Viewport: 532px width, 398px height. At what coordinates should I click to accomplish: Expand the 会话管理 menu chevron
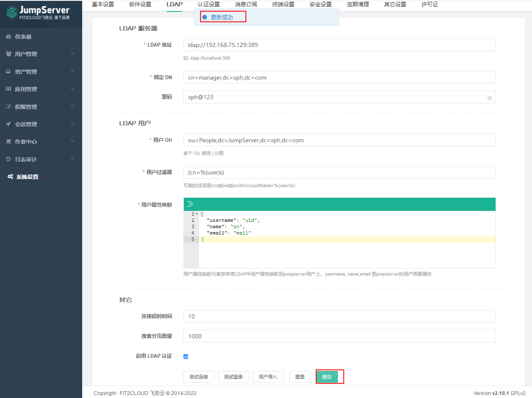pyautogui.click(x=72, y=124)
